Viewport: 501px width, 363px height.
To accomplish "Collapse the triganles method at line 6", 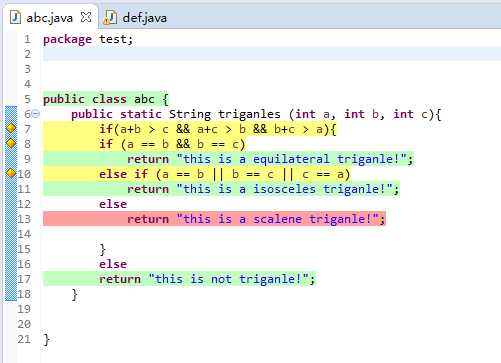I will [x=36, y=114].
